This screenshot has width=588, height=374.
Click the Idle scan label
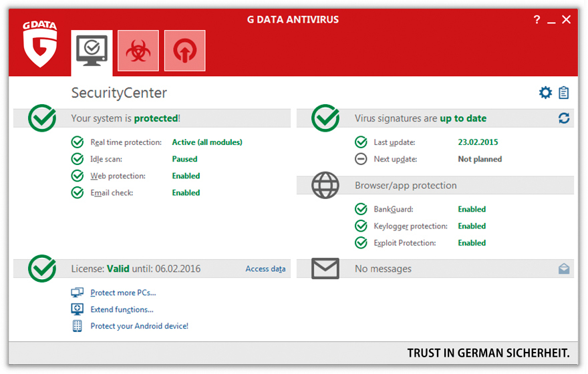106,159
